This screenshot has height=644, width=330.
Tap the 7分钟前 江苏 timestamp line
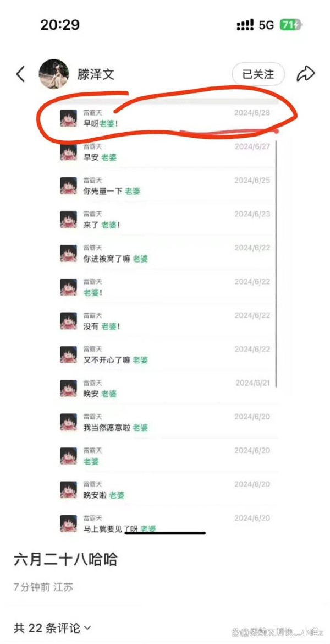coord(43,587)
